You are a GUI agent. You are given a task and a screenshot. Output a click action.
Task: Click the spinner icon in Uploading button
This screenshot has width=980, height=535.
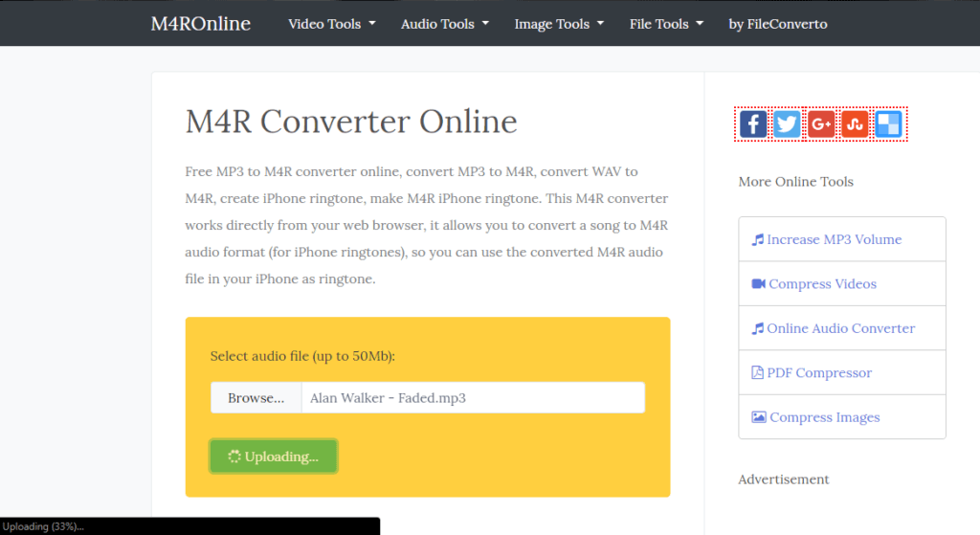click(234, 457)
